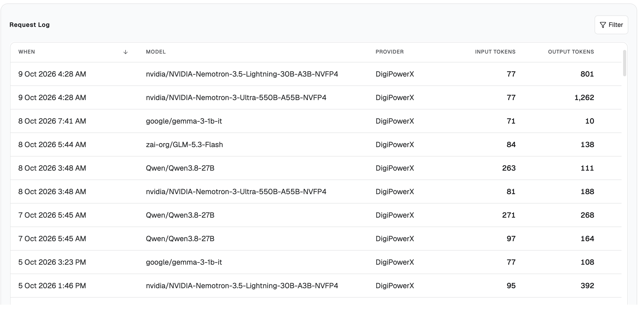Image resolution: width=644 pixels, height=324 pixels.
Task: Open the zai-org/GLM-5.3-Flash request
Action: tap(316, 144)
